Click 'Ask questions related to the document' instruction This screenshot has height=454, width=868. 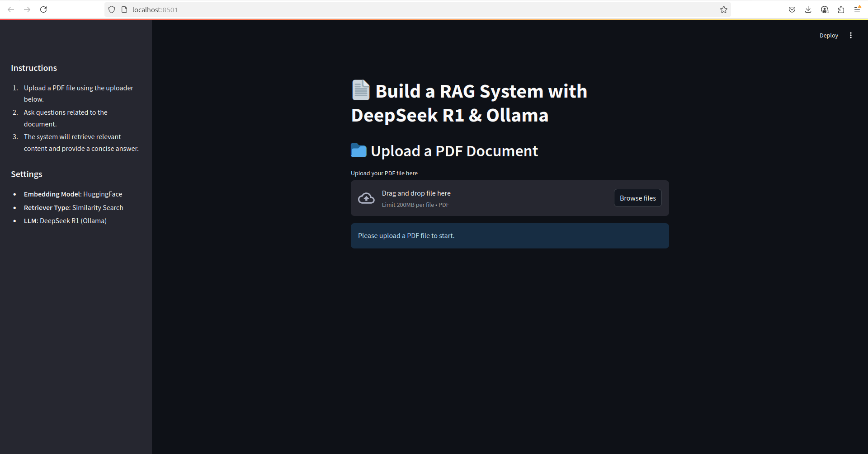(x=66, y=118)
